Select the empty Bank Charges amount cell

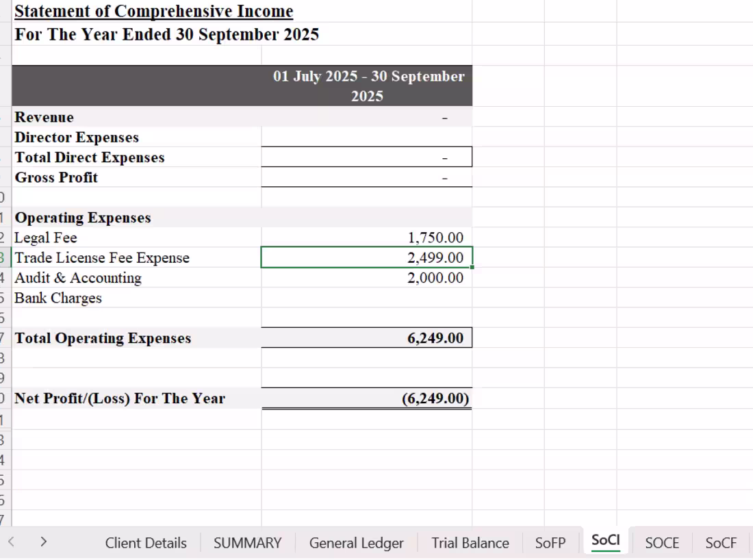[x=367, y=298]
